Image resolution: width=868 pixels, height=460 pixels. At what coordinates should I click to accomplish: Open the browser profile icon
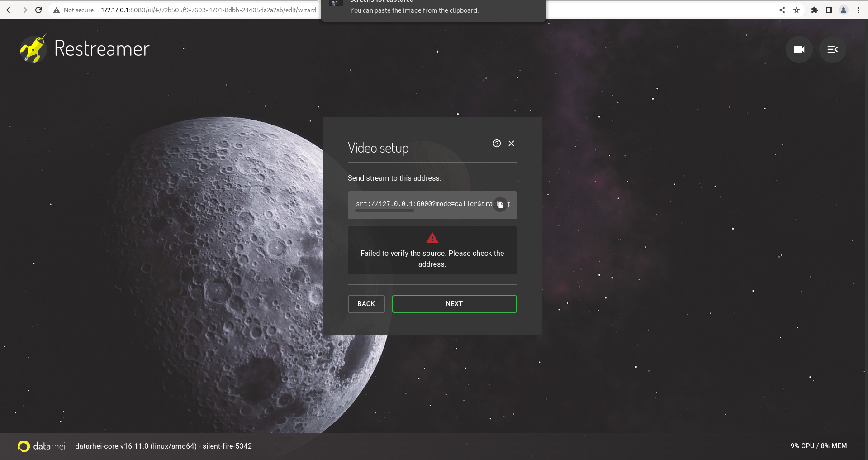point(844,10)
